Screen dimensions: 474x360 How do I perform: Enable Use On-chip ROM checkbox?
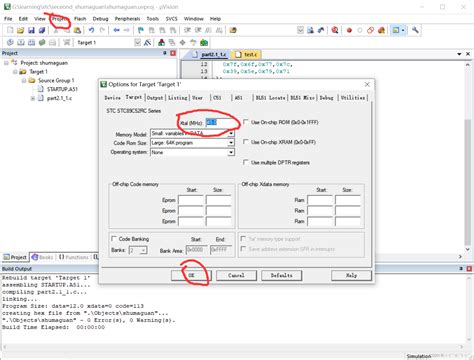point(246,122)
